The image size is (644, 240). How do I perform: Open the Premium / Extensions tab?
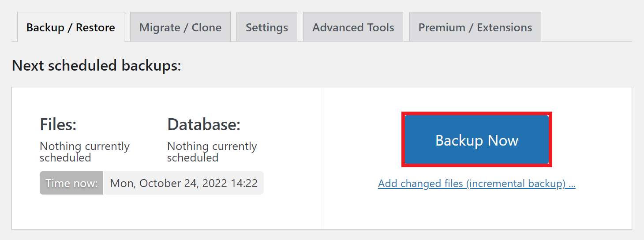[475, 27]
